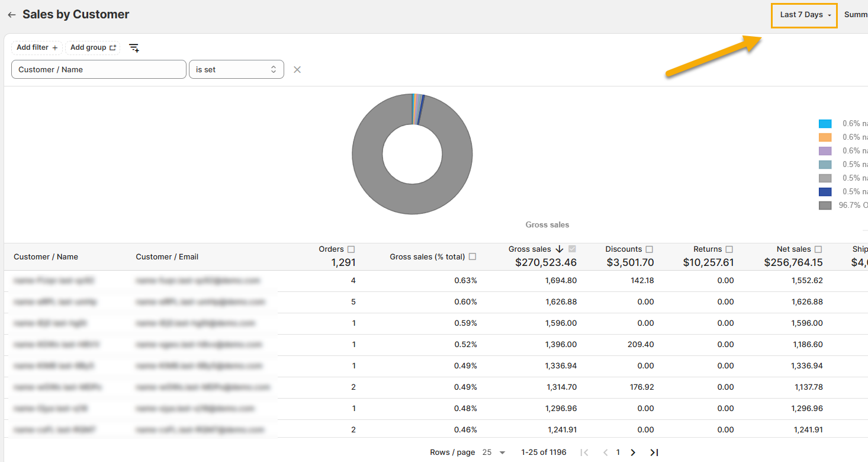The height and width of the screenshot is (462, 868).
Task: Jump to the last page of results
Action: [654, 453]
